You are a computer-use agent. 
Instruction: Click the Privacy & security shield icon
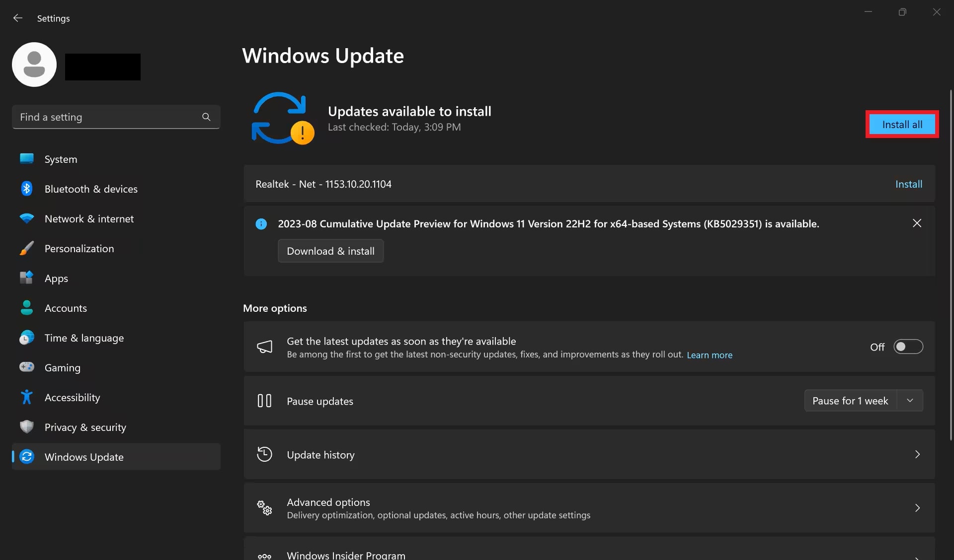pos(27,427)
